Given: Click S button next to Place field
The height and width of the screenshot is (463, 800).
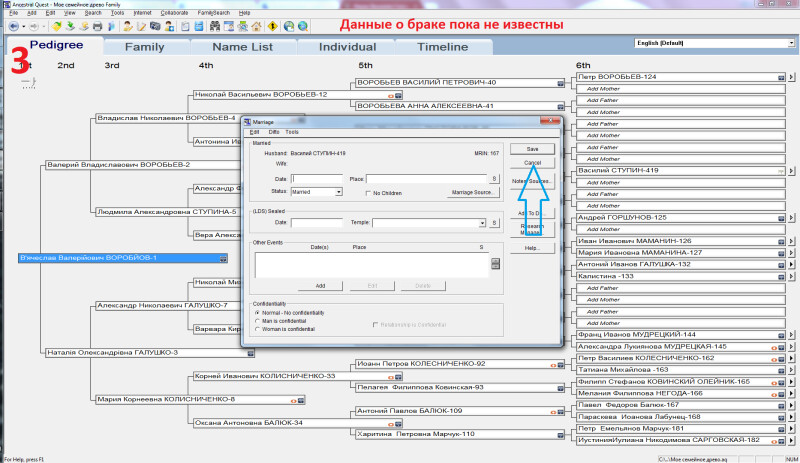Looking at the screenshot, I should 494,179.
